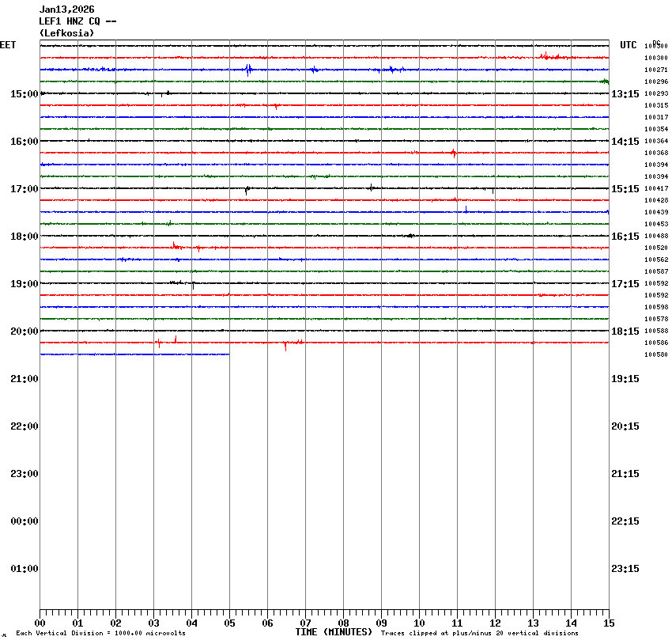Click the red burst on the top red trace

(x=546, y=56)
